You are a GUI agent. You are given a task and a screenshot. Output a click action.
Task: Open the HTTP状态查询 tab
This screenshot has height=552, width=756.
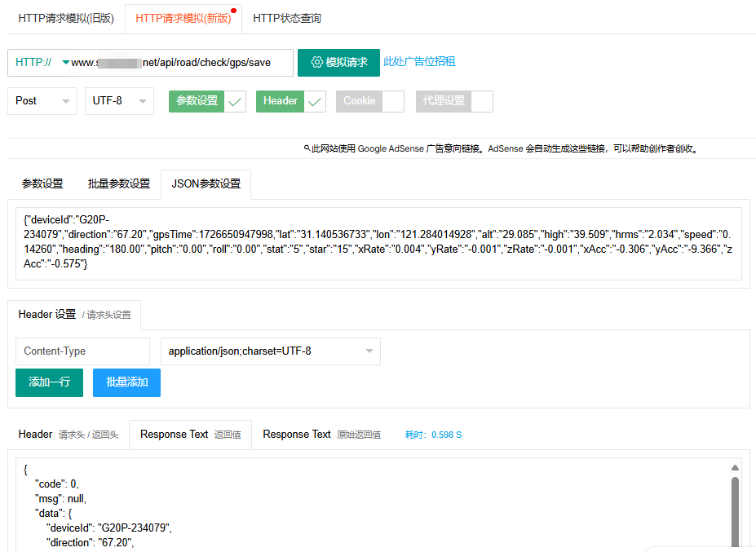287,18
